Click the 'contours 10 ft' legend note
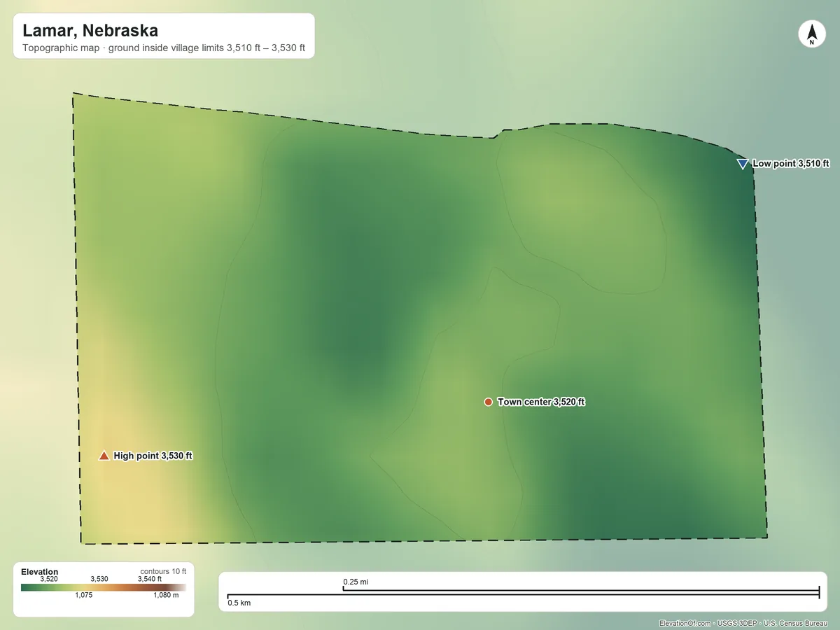 (x=163, y=571)
